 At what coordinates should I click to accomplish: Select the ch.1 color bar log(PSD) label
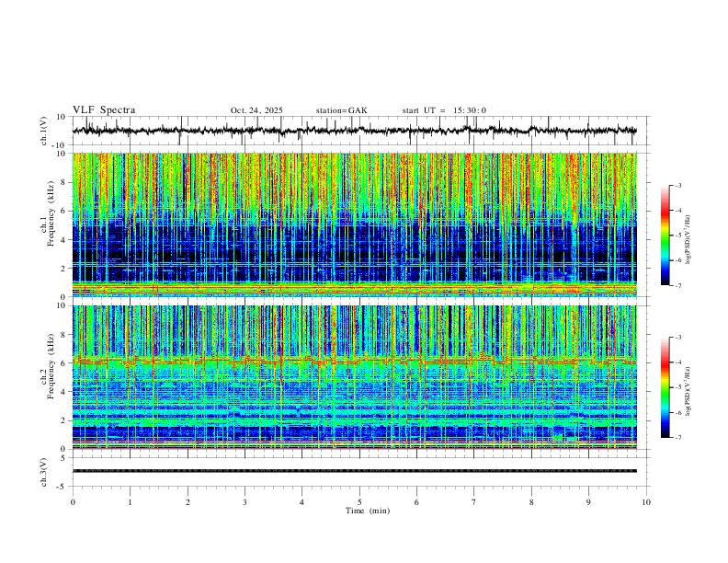click(688, 240)
